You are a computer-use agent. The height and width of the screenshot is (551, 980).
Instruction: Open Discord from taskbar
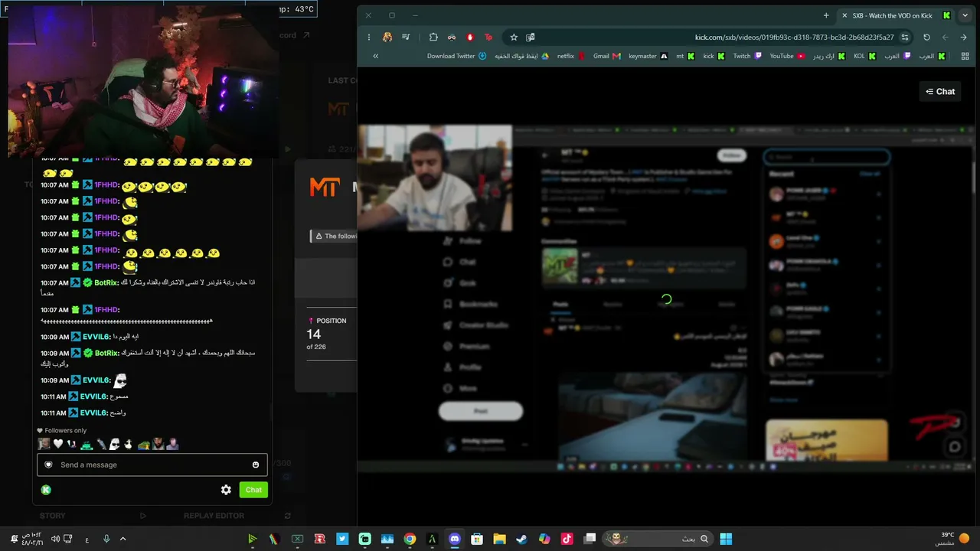(455, 539)
